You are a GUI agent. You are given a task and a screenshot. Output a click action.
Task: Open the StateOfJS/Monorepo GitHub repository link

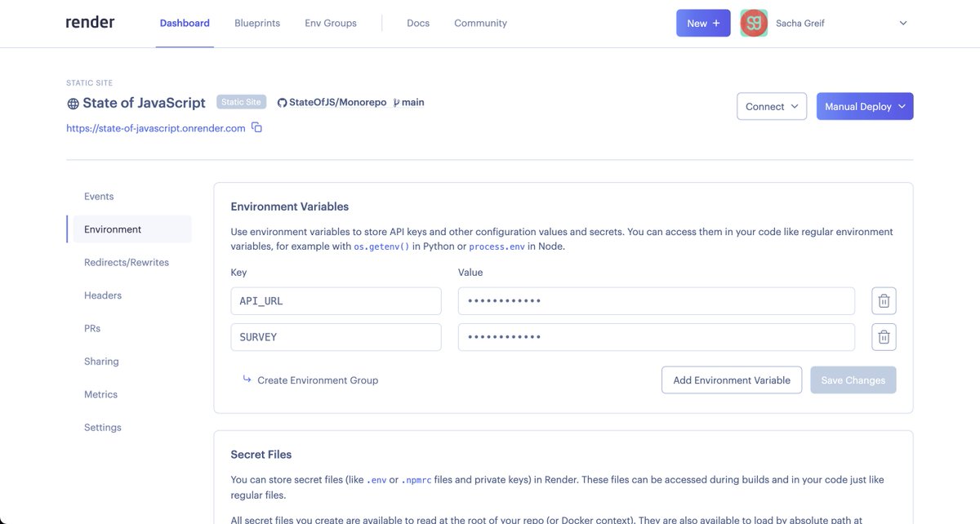click(332, 103)
